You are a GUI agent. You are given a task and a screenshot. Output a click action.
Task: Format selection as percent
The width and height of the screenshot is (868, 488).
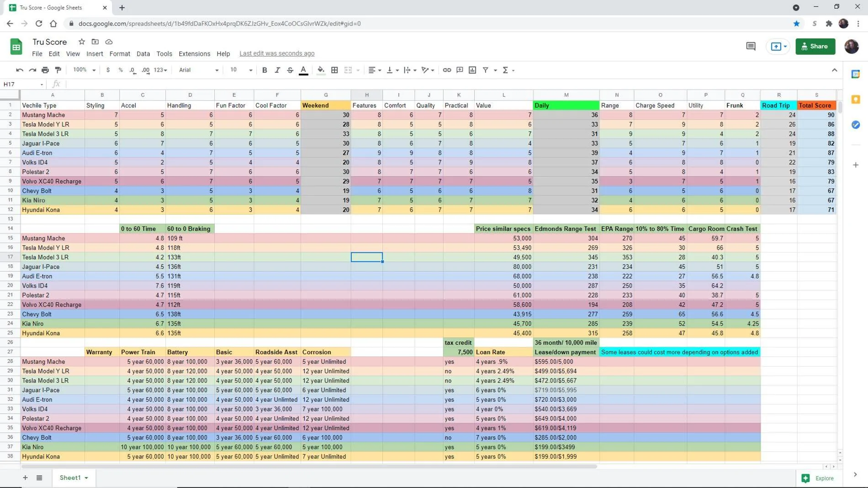[121, 70]
